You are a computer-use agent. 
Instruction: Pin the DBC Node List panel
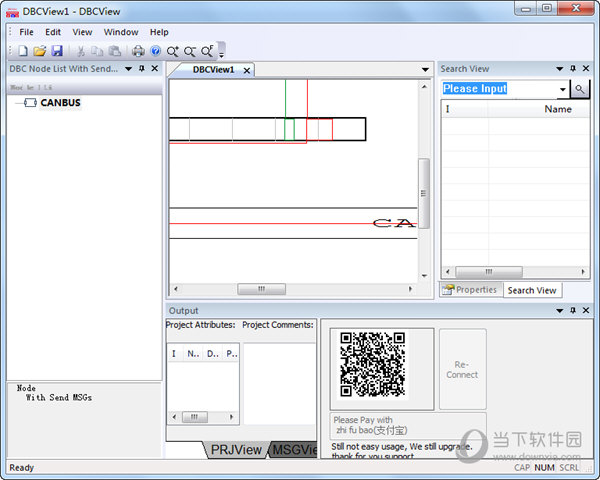click(x=142, y=69)
